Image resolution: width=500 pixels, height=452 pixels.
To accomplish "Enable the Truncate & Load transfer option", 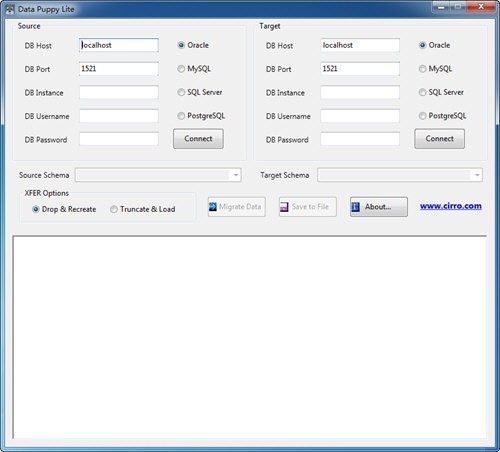I will pos(114,209).
